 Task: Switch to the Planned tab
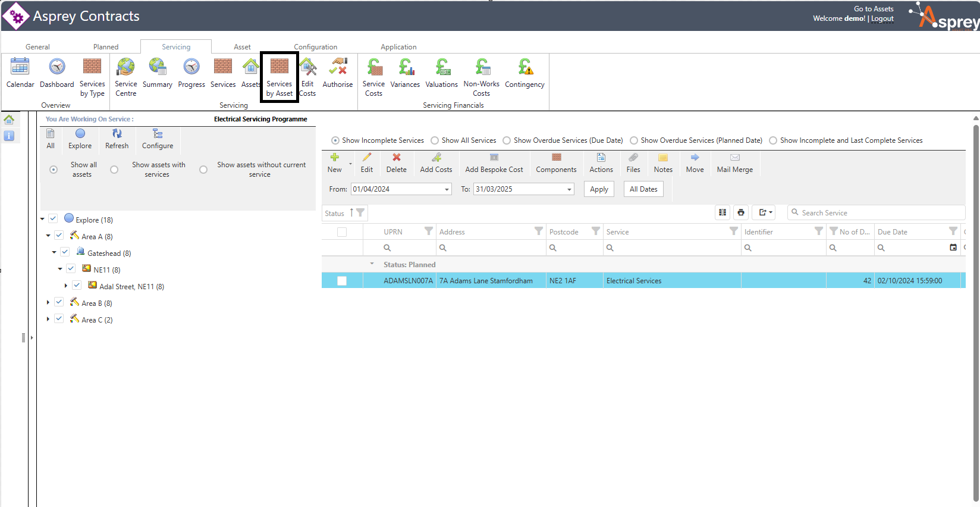(106, 47)
